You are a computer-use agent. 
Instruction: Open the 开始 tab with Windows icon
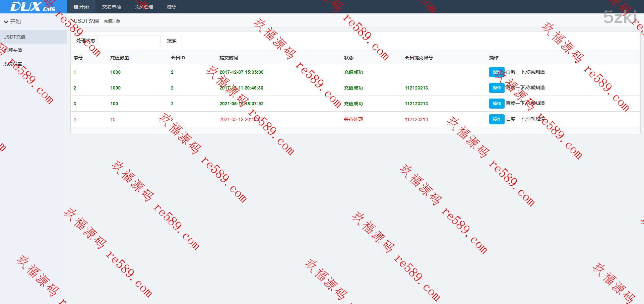(x=81, y=7)
